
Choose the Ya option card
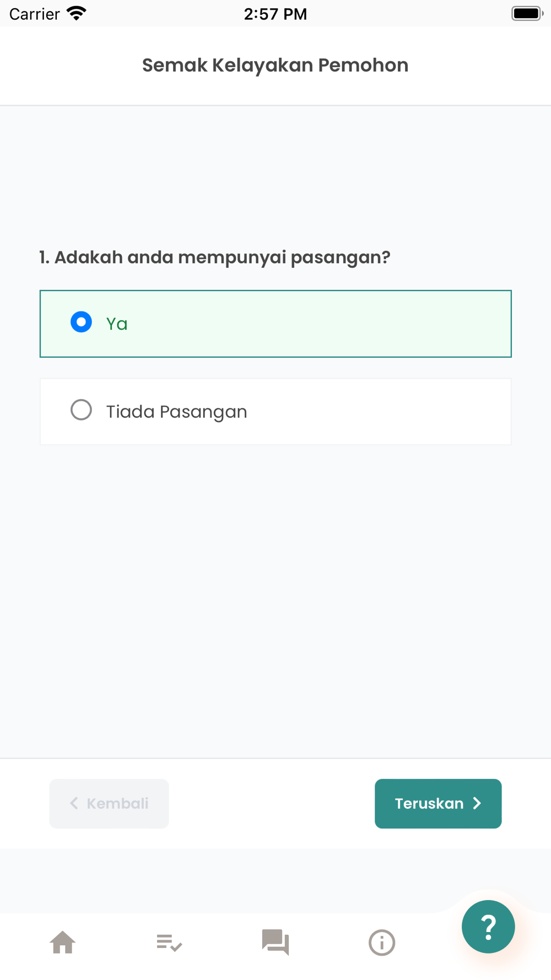[x=275, y=324]
